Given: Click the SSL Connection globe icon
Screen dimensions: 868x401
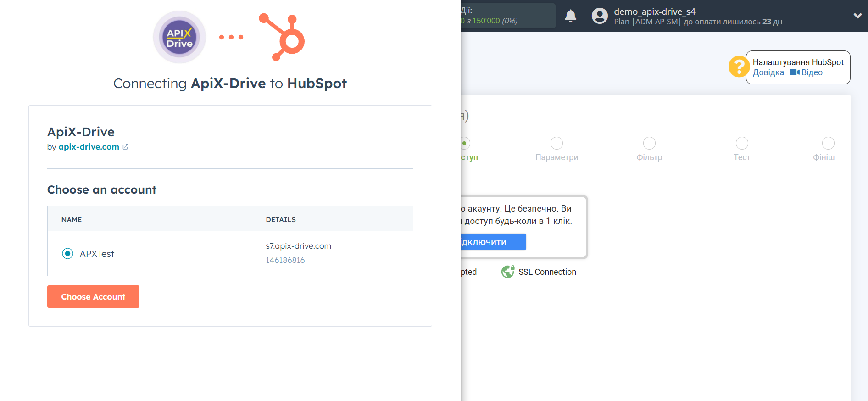Looking at the screenshot, I should (508, 272).
